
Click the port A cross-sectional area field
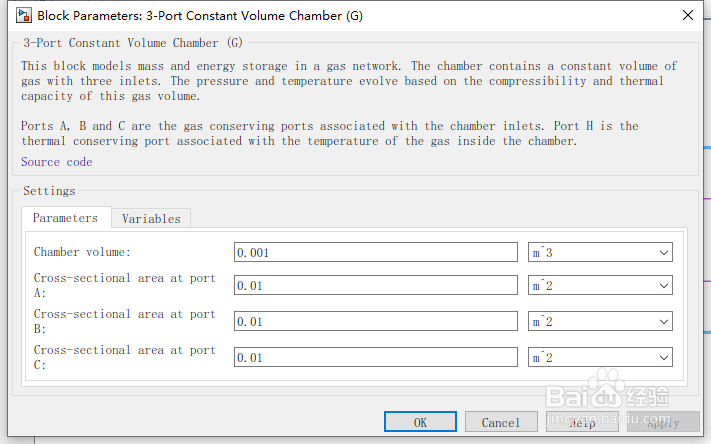(375, 286)
